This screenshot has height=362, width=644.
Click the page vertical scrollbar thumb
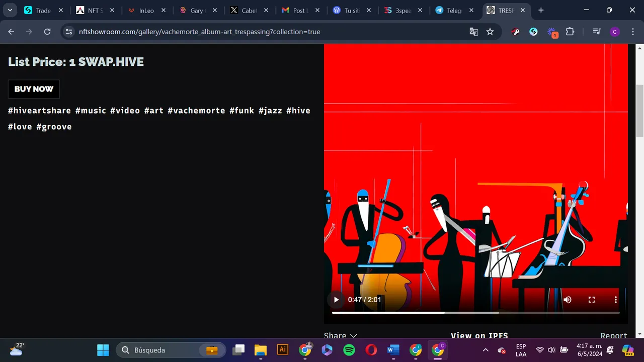(640, 111)
